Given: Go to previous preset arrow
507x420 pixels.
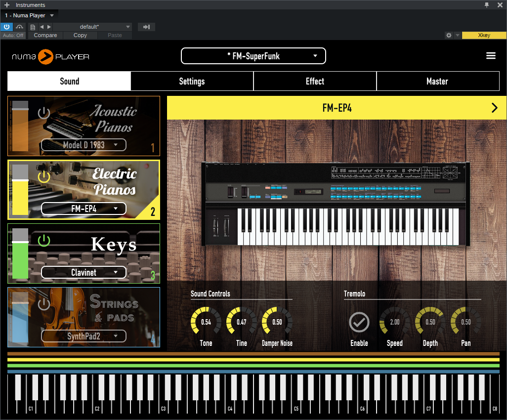Looking at the screenshot, I should point(42,27).
